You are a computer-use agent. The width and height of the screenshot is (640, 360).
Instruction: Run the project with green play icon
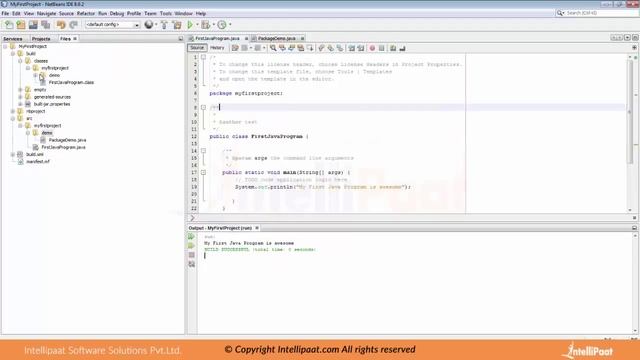coord(190,25)
